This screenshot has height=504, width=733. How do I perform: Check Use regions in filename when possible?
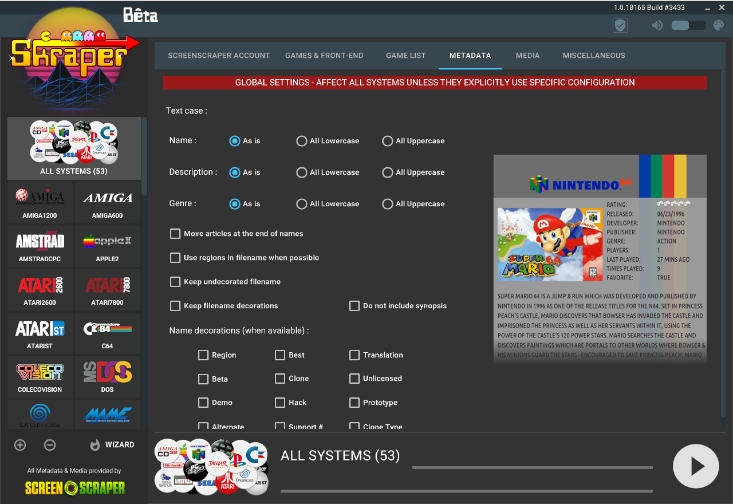point(175,258)
